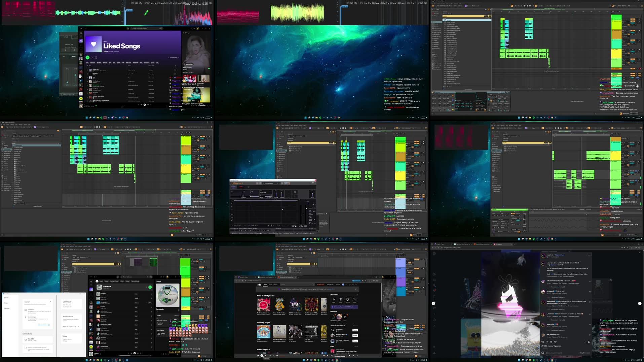The image size is (644, 362).
Task: Open Try Artist Pro link on SoundCloud
Action: 321,285
